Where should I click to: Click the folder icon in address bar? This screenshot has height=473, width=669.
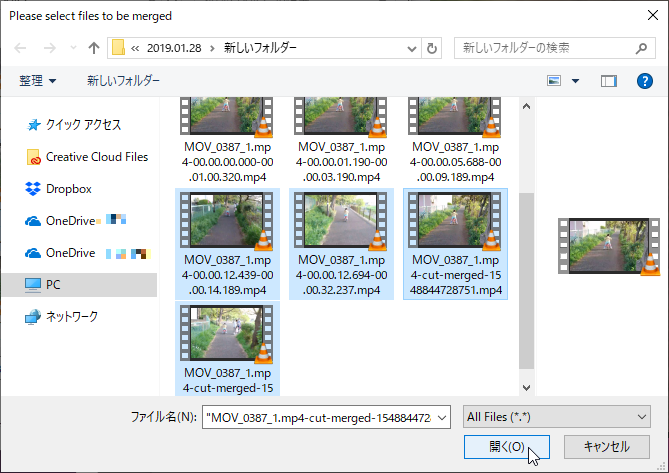click(x=118, y=48)
